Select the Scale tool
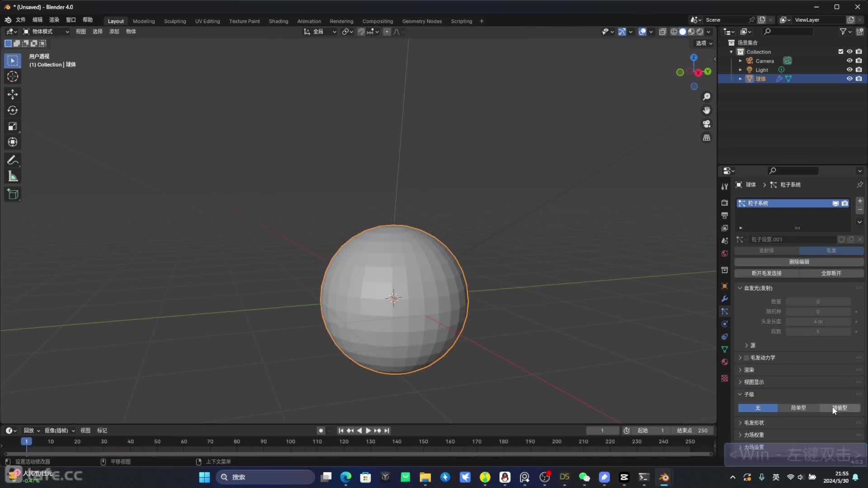This screenshot has height=488, width=868. (13, 126)
